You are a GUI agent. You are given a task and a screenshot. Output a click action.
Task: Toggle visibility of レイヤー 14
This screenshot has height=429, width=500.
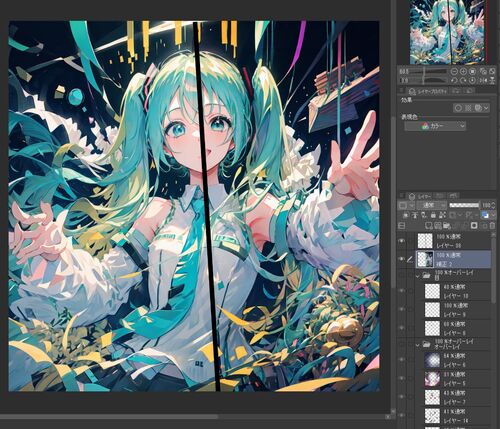click(402, 416)
